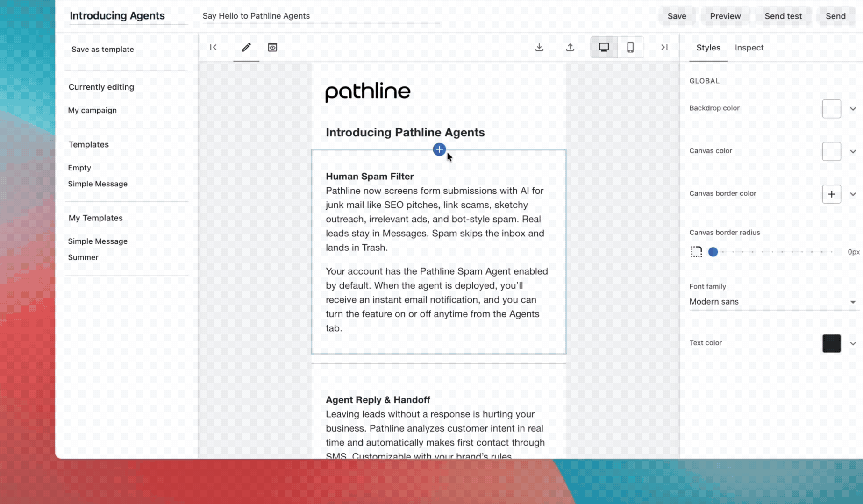The width and height of the screenshot is (863, 504).
Task: Click the canvas border radius slider handle
Action: [x=713, y=252]
